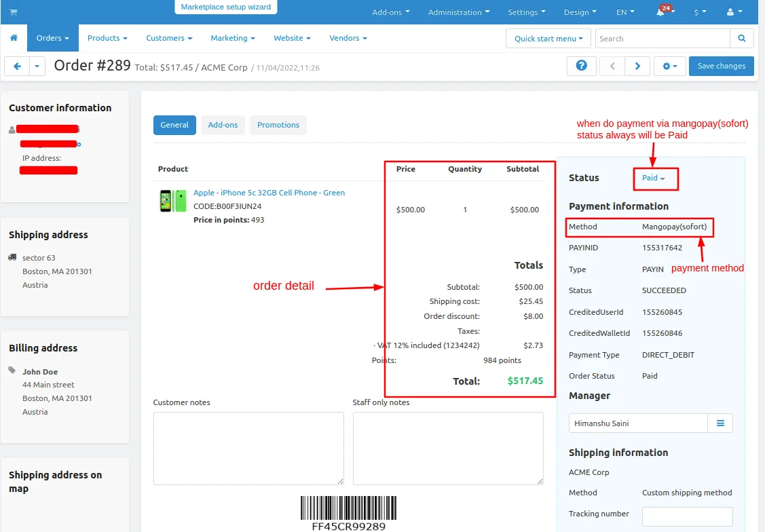The width and height of the screenshot is (765, 532).
Task: Expand the Quick start menu
Action: 548,39
